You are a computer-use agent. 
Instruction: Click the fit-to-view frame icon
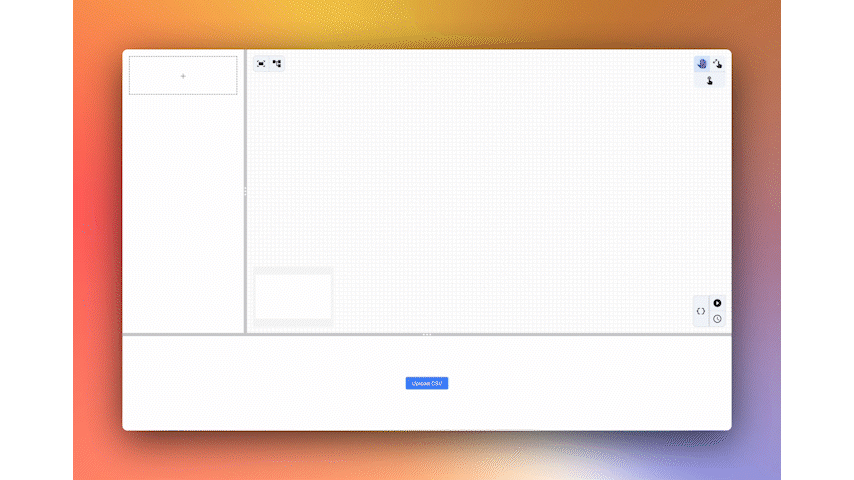click(x=262, y=63)
